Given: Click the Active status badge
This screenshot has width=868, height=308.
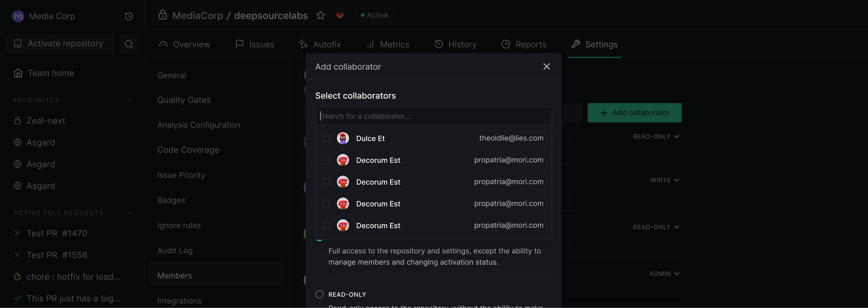Looking at the screenshot, I should [374, 15].
